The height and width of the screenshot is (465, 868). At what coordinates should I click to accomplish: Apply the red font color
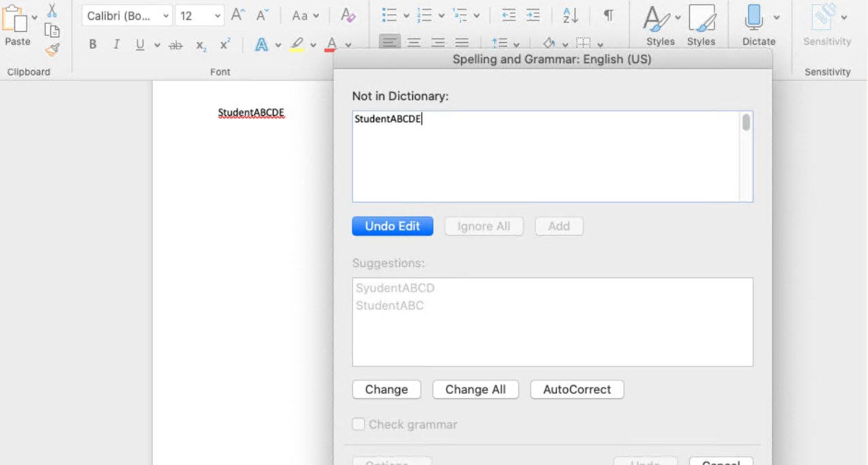coord(331,45)
